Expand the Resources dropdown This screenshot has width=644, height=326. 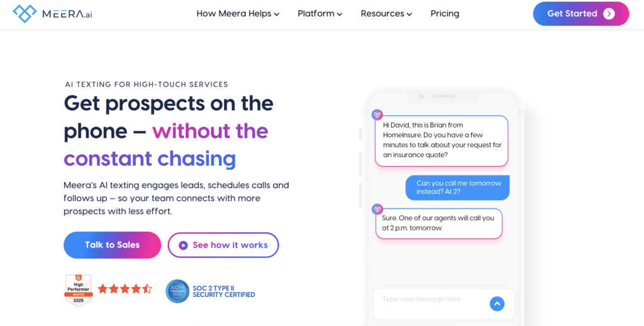tap(386, 14)
